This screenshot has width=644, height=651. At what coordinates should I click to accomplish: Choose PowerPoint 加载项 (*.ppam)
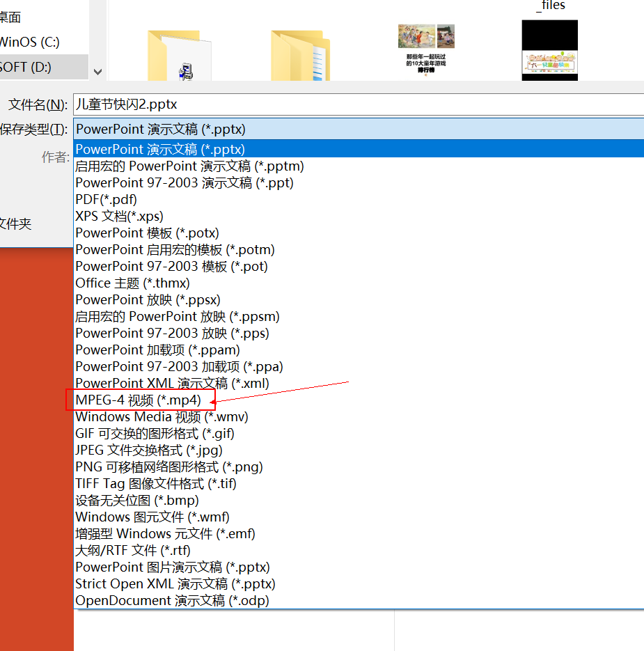pyautogui.click(x=359, y=350)
